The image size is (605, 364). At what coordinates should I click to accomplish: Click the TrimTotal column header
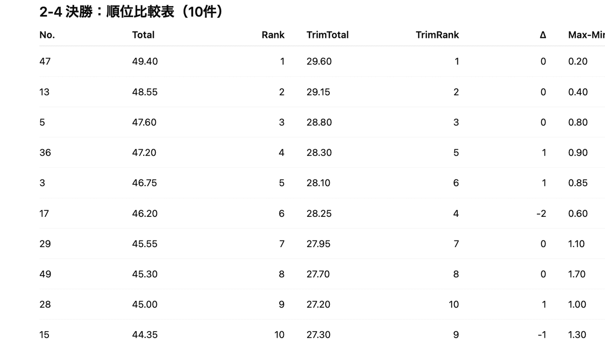327,35
